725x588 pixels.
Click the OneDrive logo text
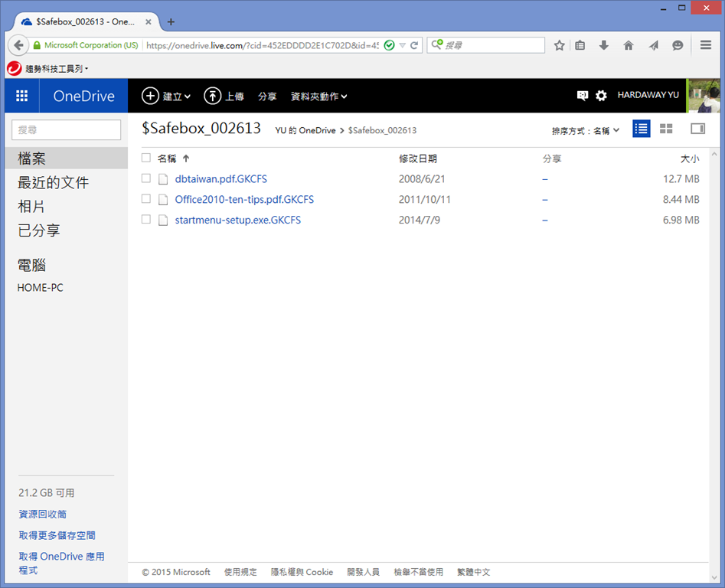(83, 96)
